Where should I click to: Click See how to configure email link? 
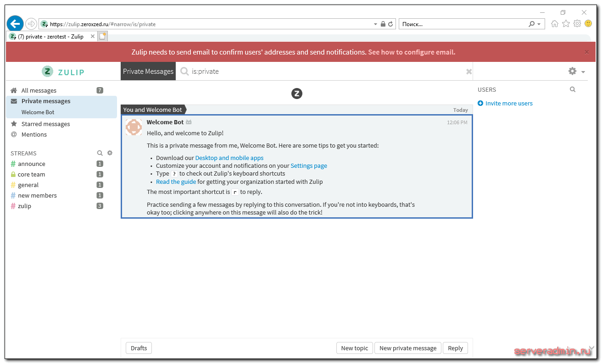pos(412,52)
